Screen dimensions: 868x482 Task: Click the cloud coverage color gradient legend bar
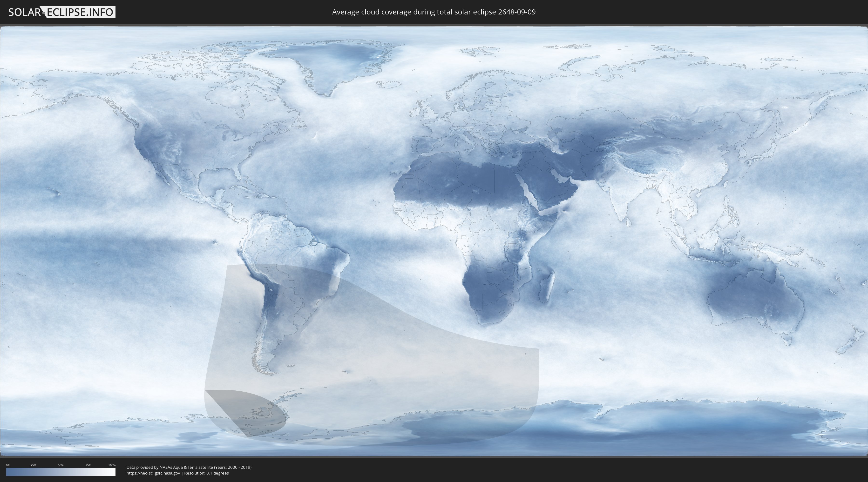click(61, 472)
